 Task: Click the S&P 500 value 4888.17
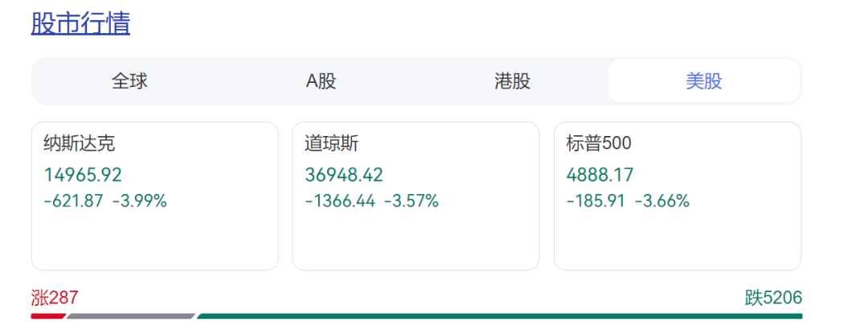click(x=600, y=175)
